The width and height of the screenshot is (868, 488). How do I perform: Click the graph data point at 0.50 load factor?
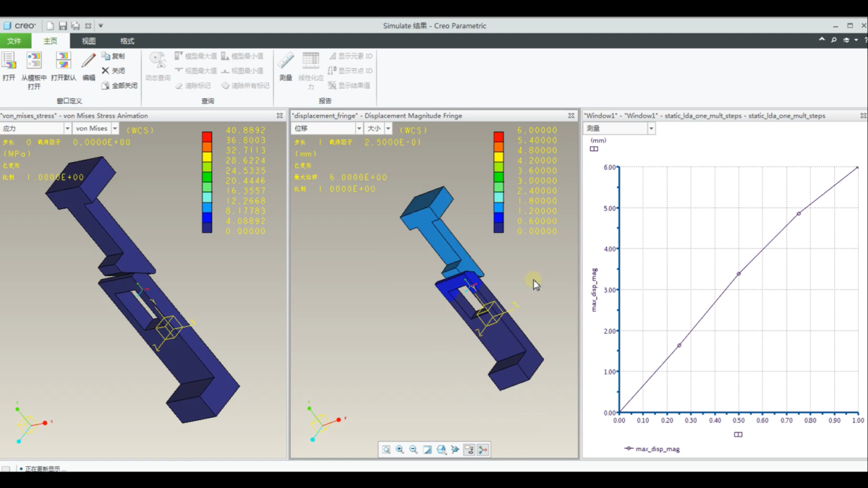point(739,273)
